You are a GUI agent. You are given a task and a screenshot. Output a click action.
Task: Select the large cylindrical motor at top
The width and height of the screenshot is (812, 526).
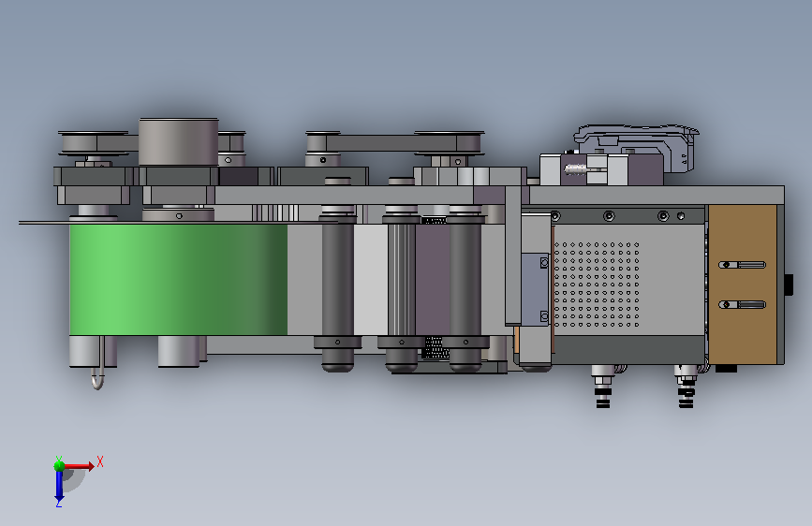pos(178,142)
